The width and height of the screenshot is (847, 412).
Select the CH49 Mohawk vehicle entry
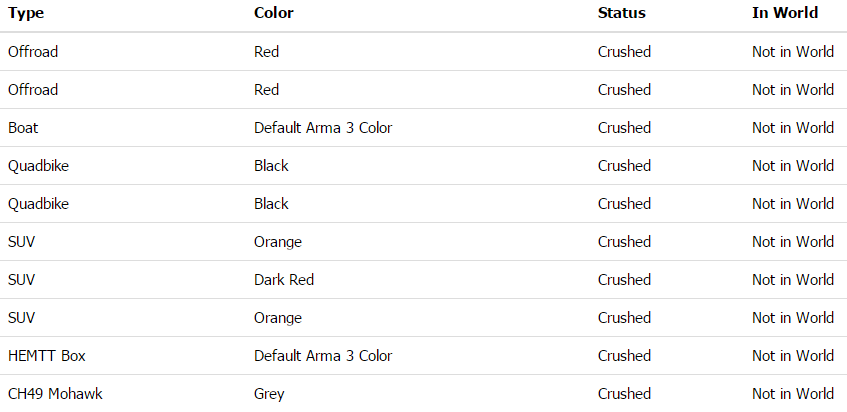(55, 394)
